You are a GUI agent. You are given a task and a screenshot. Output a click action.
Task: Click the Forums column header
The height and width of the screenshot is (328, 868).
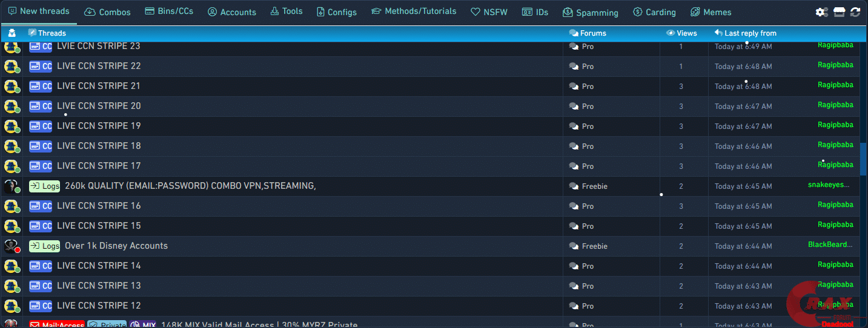click(x=593, y=33)
